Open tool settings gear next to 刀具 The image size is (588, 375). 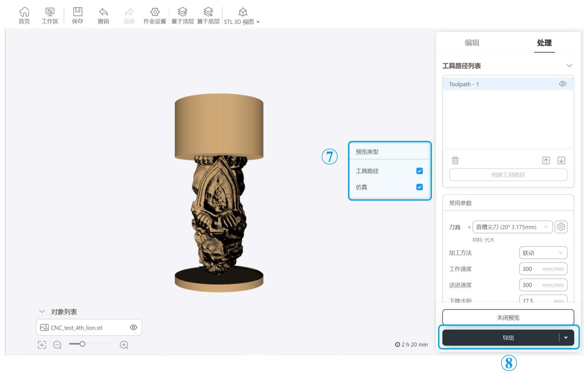[561, 227]
